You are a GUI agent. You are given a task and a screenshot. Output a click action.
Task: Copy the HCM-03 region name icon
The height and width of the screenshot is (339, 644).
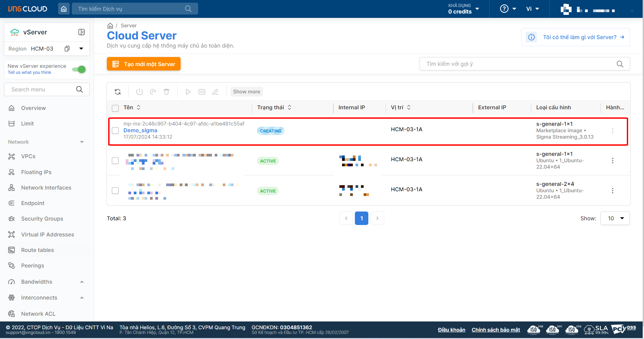67,49
